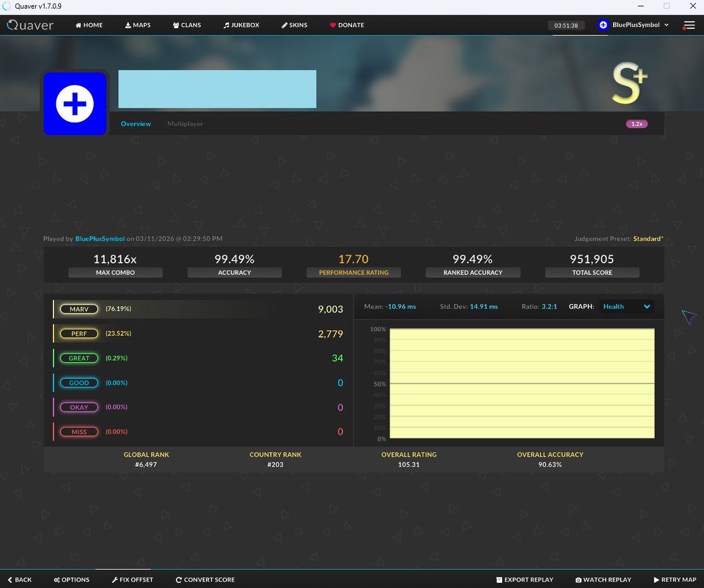Screen dimensions: 704x588
Task: Click RETRY MAP in the footer
Action: pos(675,579)
